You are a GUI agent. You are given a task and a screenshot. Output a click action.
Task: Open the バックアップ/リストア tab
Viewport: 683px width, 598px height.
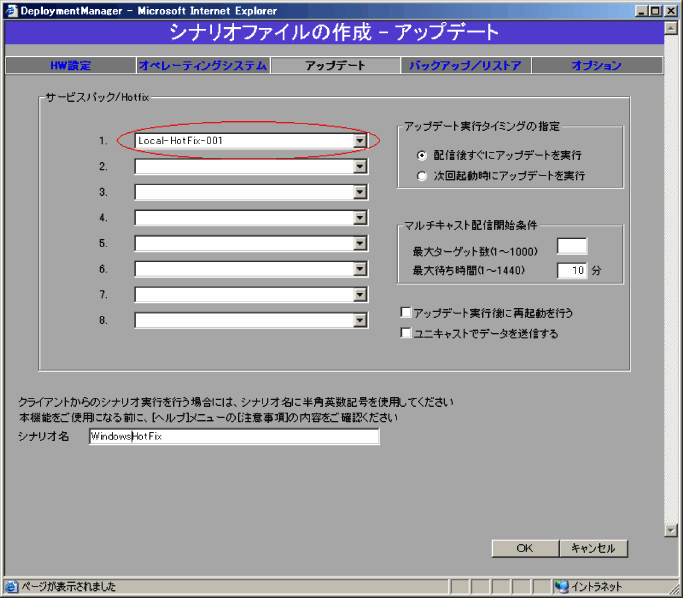465,65
